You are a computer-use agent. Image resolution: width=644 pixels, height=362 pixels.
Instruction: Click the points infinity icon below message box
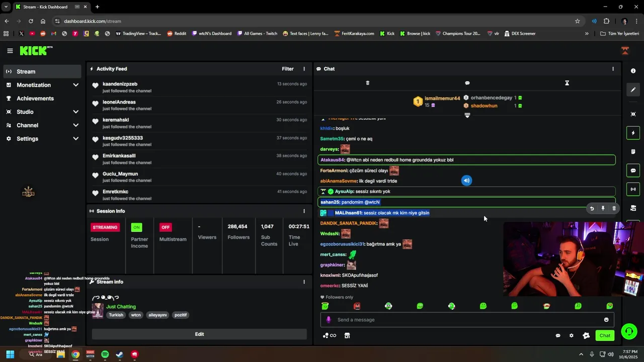[x=330, y=336]
